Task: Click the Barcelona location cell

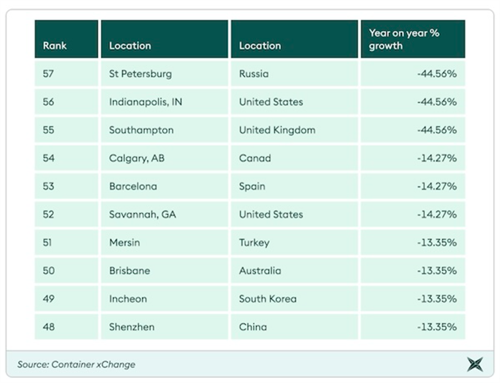Action: pos(165,186)
